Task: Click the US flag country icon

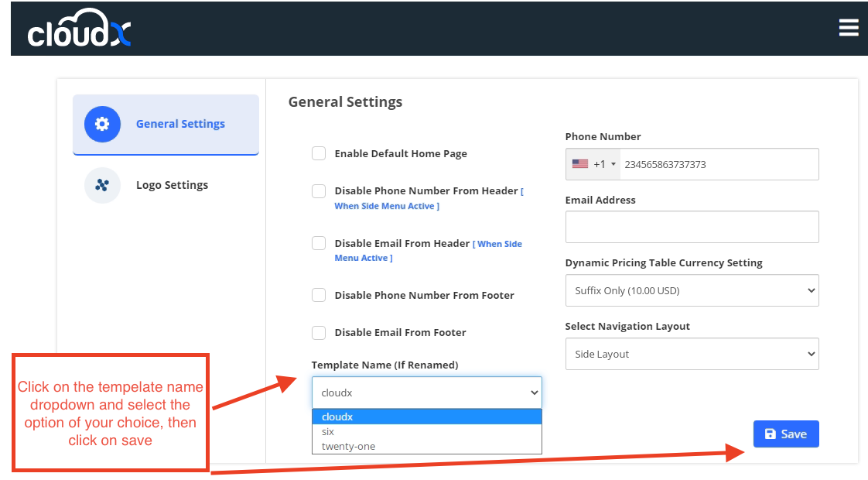Action: (x=579, y=164)
